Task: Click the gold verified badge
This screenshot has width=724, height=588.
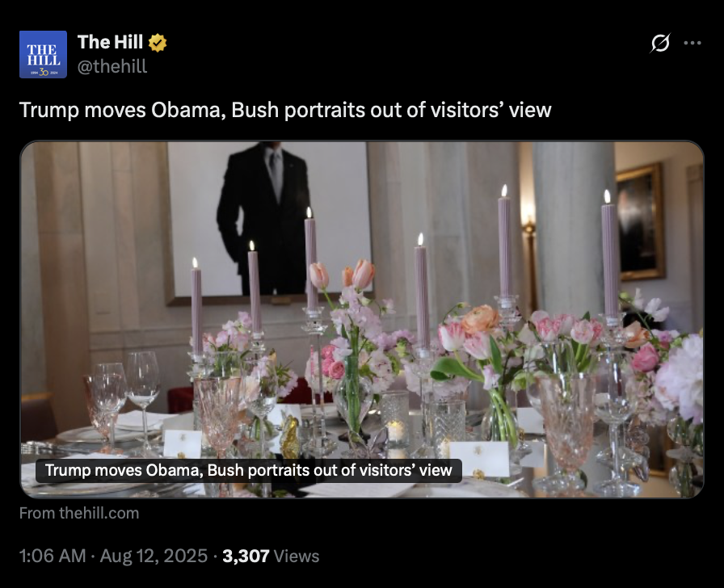Action: 158,43
